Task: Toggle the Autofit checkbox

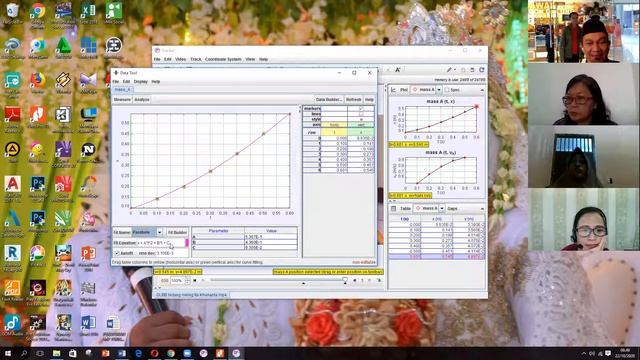Action: coord(117,253)
